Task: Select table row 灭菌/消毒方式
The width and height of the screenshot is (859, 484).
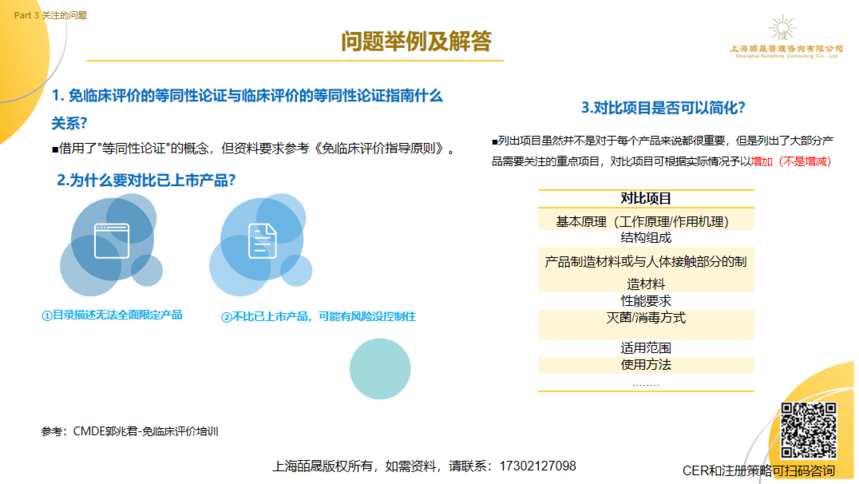Action: [646, 324]
